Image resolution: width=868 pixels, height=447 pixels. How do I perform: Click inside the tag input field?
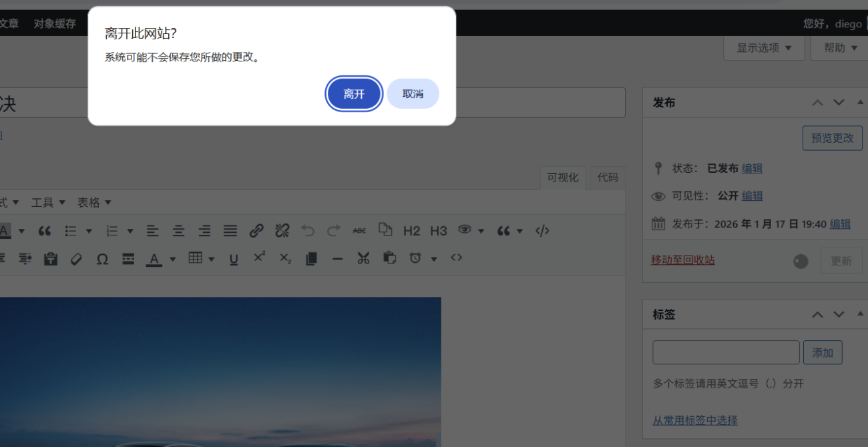725,352
